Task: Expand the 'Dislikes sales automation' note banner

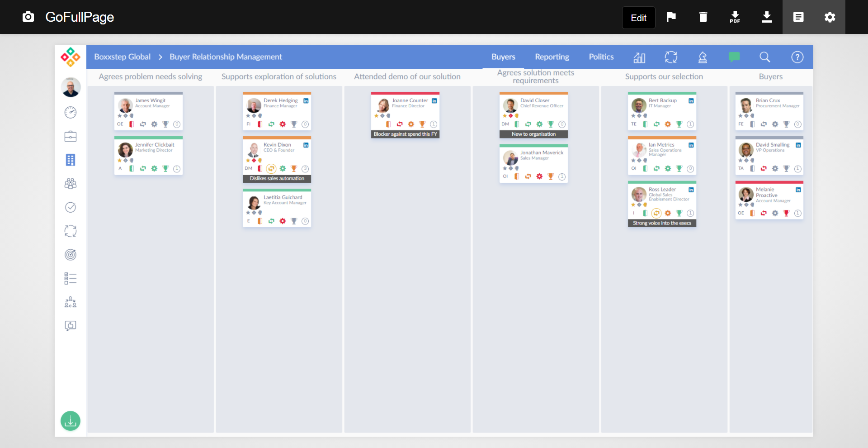Action: click(x=277, y=178)
